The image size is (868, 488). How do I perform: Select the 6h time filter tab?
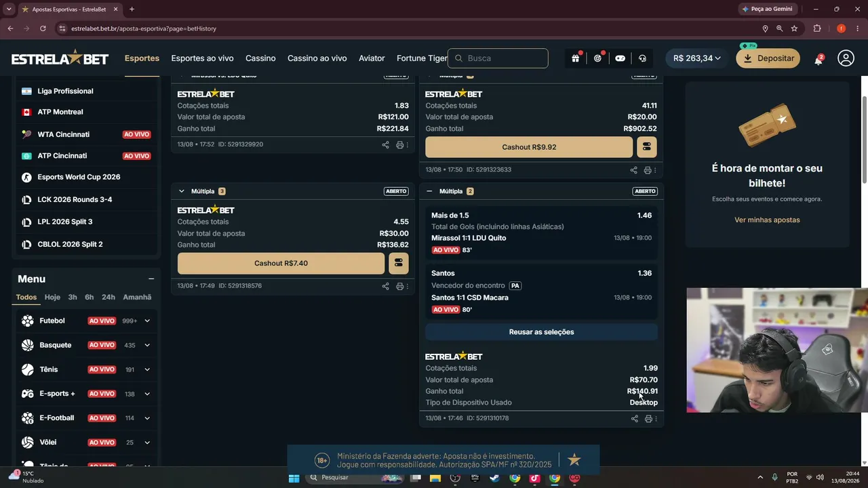[x=90, y=297]
